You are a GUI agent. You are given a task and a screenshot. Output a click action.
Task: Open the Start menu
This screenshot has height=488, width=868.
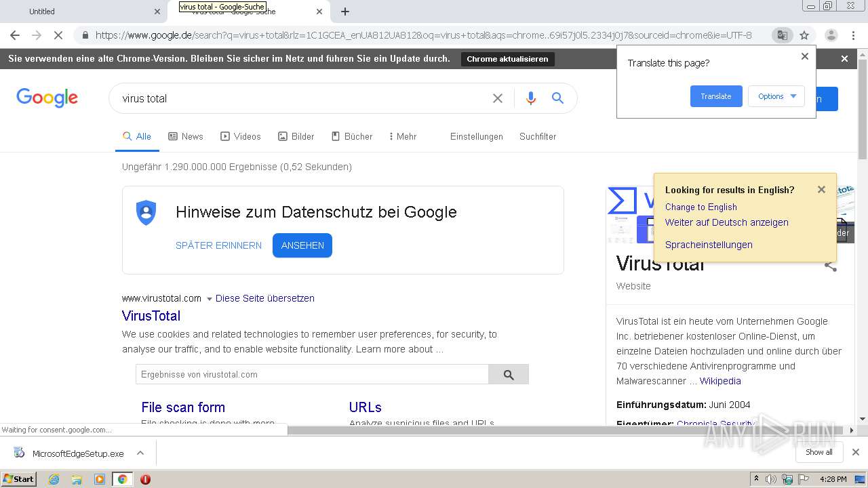[x=19, y=479]
